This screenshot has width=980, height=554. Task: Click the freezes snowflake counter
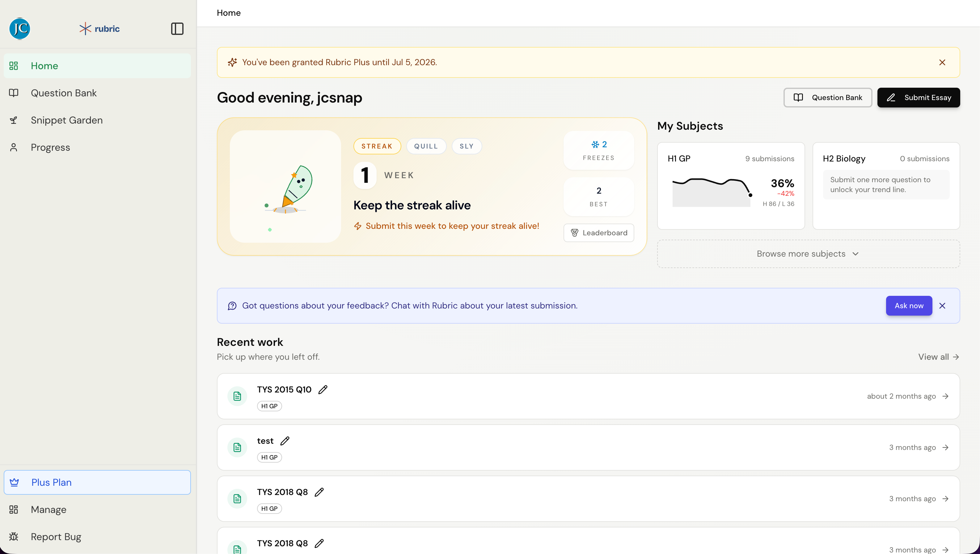[x=599, y=150]
